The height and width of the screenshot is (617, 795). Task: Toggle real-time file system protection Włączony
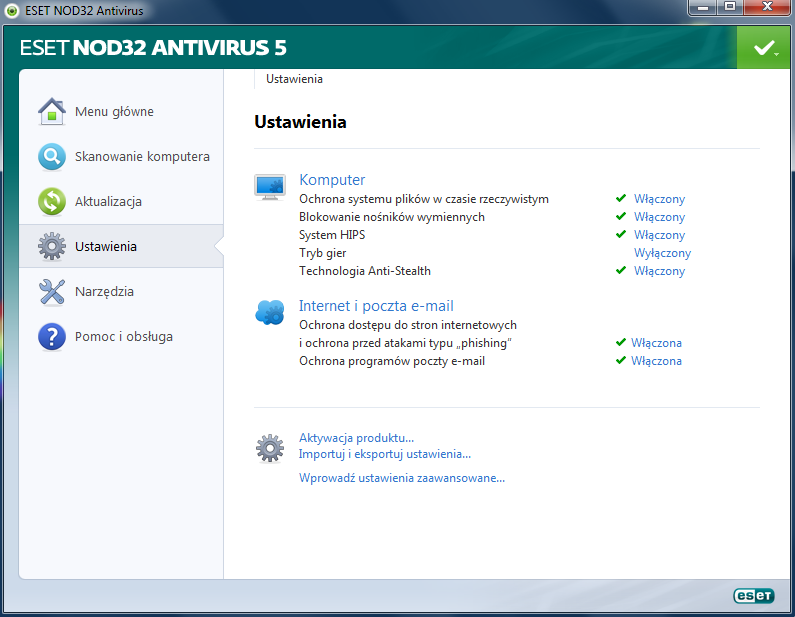click(x=659, y=199)
